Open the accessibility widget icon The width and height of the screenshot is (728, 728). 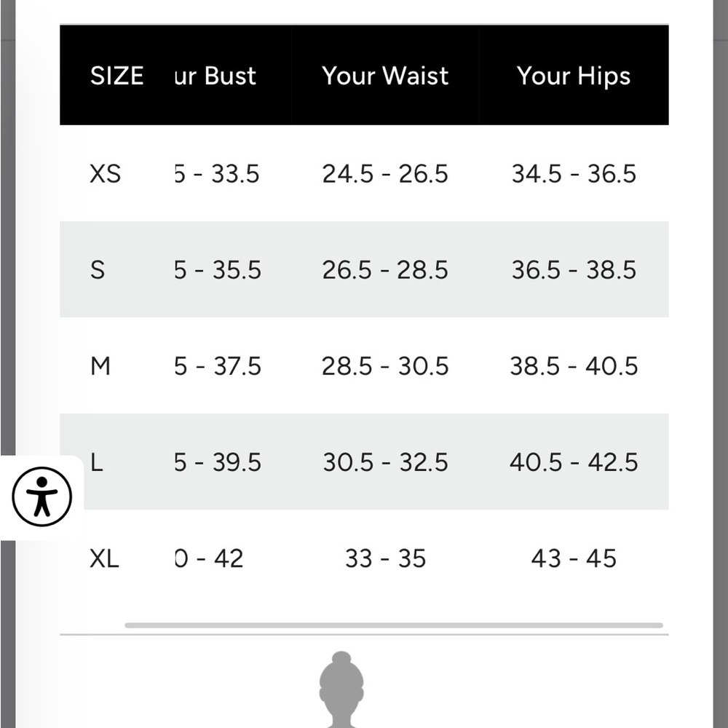(41, 496)
